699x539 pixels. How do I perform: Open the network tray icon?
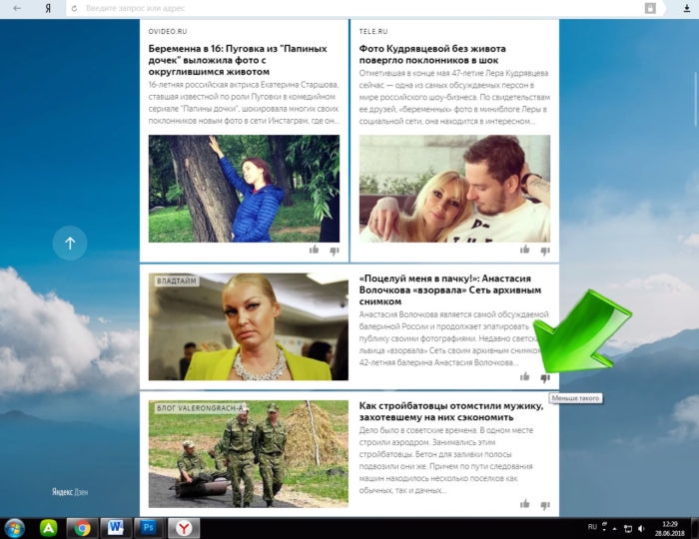pyautogui.click(x=628, y=529)
